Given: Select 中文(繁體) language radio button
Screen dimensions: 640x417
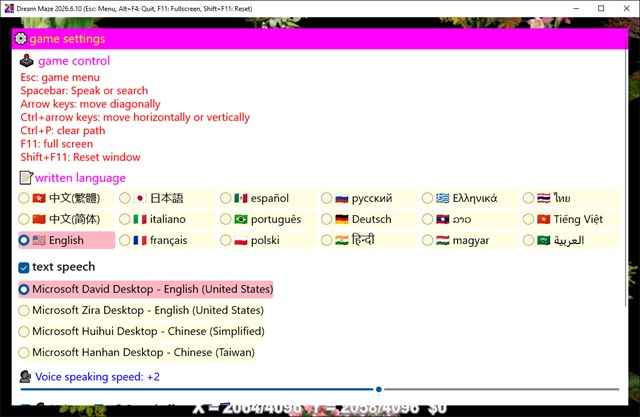Looking at the screenshot, I should 24,198.
